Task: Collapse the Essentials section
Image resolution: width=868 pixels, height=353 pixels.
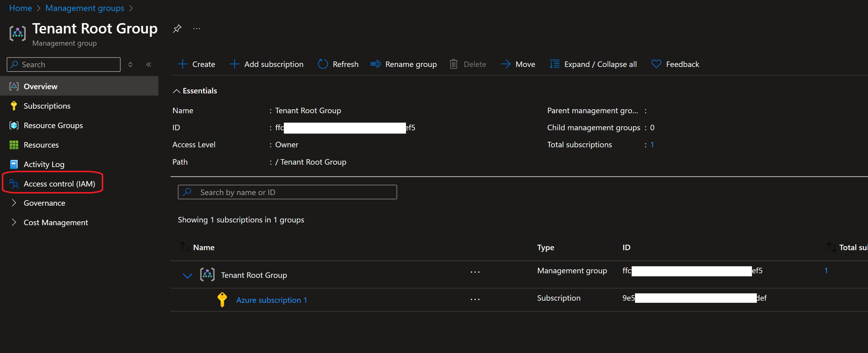Action: (176, 91)
